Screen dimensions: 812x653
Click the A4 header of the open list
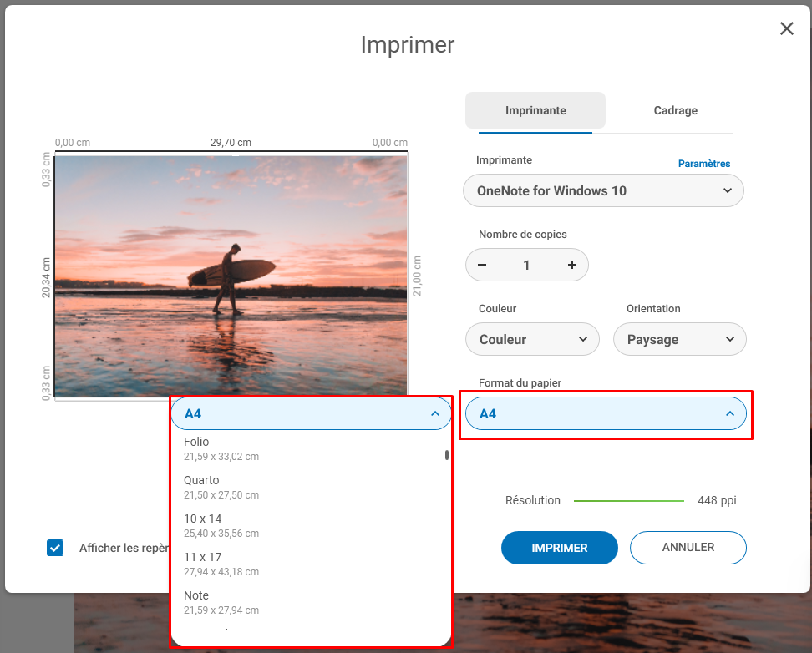[312, 413]
